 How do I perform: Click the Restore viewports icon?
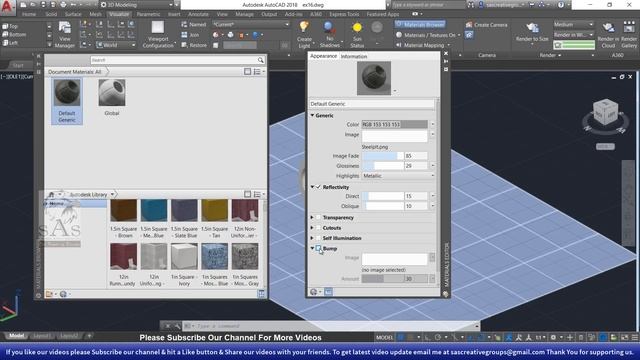[184, 45]
